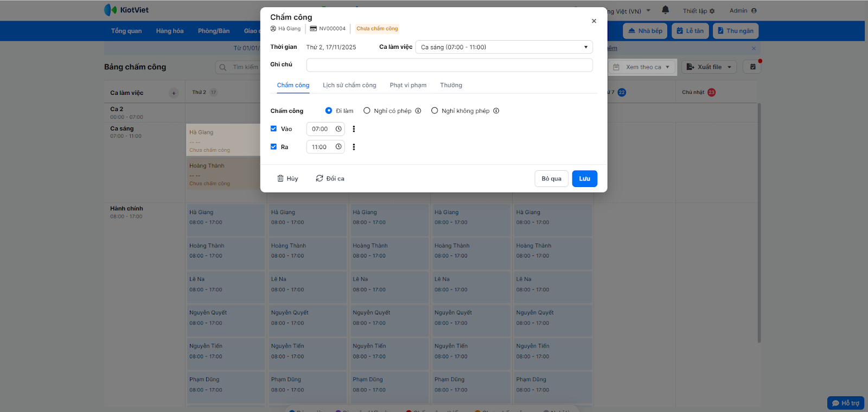Open the Phạt vi phạm tab
The height and width of the screenshot is (412, 868).
click(408, 86)
